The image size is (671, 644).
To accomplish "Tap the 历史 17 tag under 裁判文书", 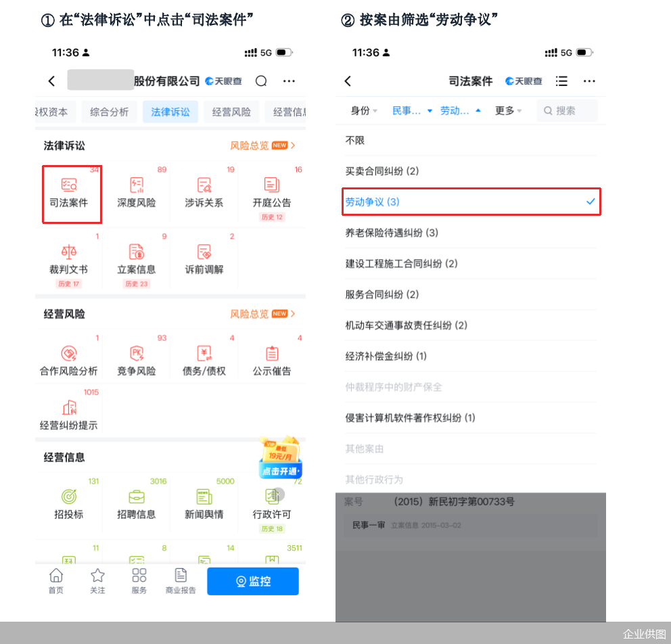I will (x=69, y=283).
